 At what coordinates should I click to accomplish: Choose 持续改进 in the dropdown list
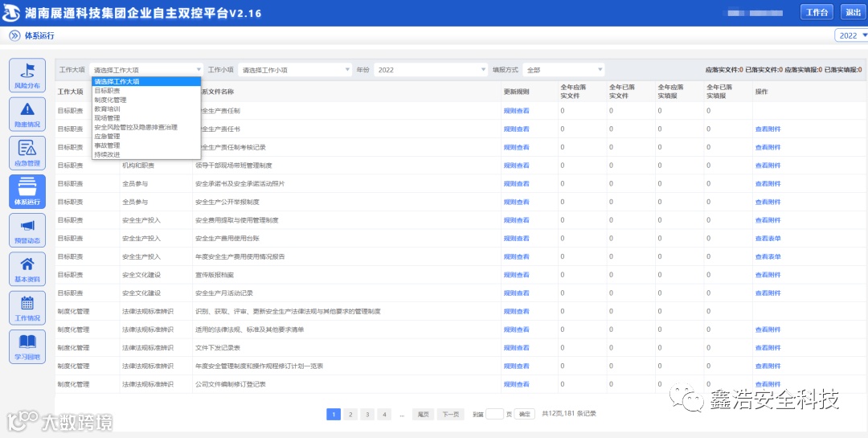[146, 154]
